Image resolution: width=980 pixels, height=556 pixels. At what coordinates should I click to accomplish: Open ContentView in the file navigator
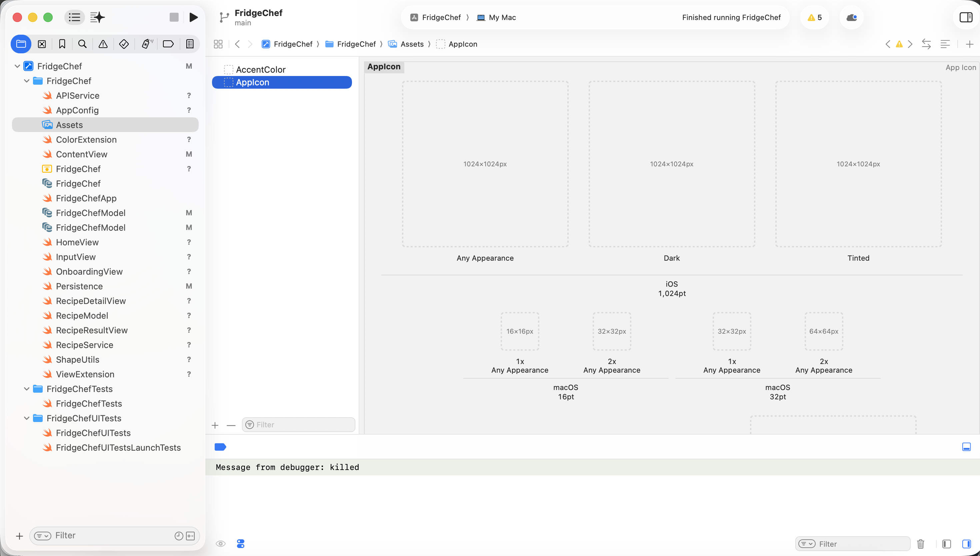coord(81,154)
